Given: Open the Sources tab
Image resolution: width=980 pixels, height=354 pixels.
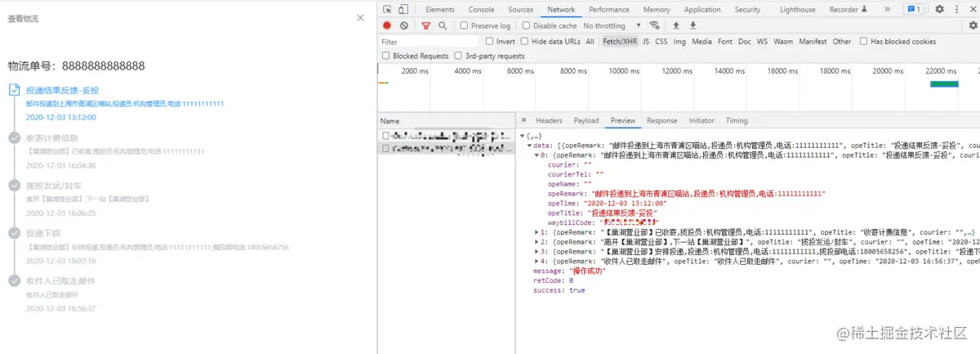Looking at the screenshot, I should tap(520, 10).
